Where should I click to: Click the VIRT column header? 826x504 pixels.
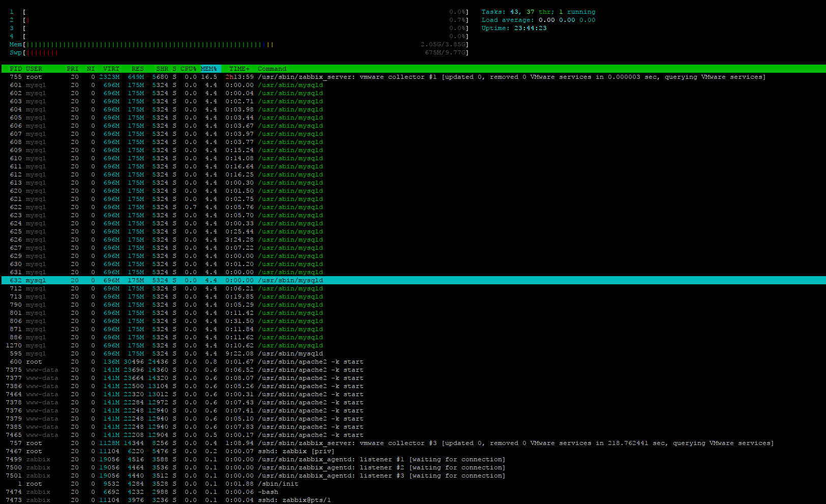[111, 69]
